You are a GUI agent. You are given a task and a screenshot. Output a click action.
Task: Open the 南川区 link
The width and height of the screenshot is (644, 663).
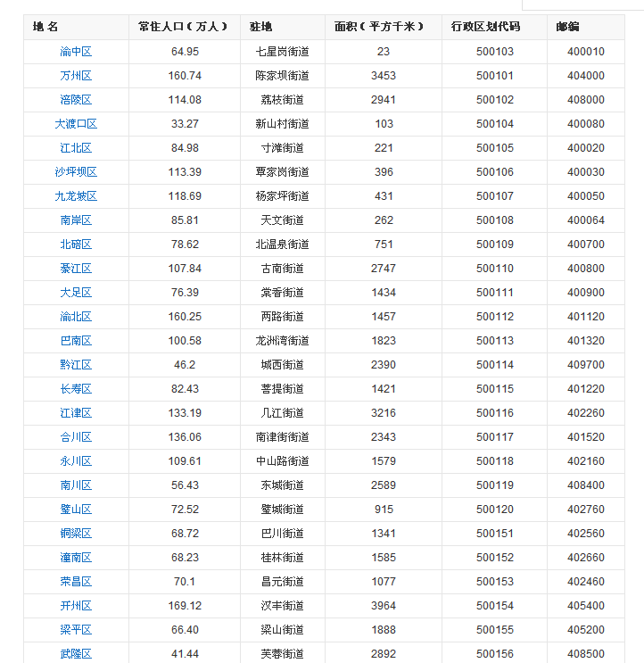coord(76,485)
